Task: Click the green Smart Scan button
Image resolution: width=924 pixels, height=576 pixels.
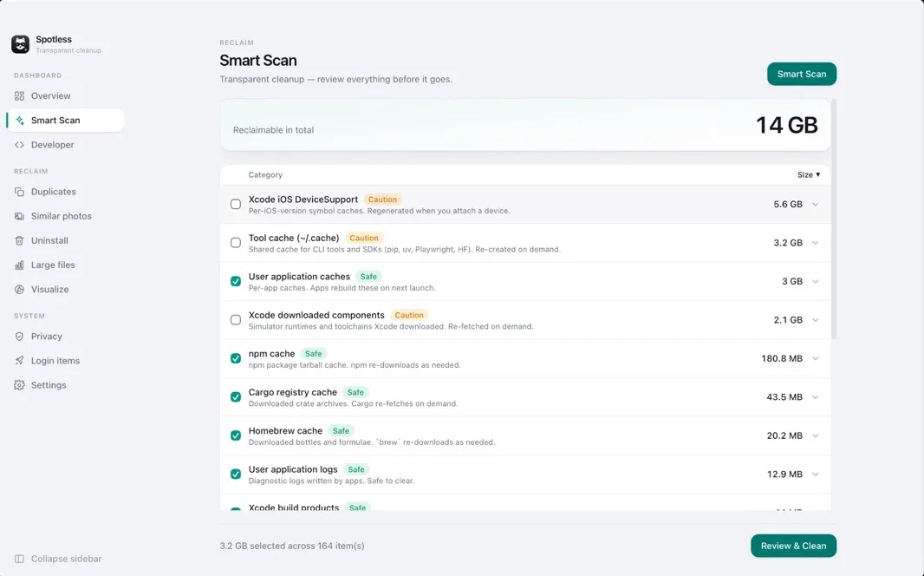Action: [x=802, y=74]
